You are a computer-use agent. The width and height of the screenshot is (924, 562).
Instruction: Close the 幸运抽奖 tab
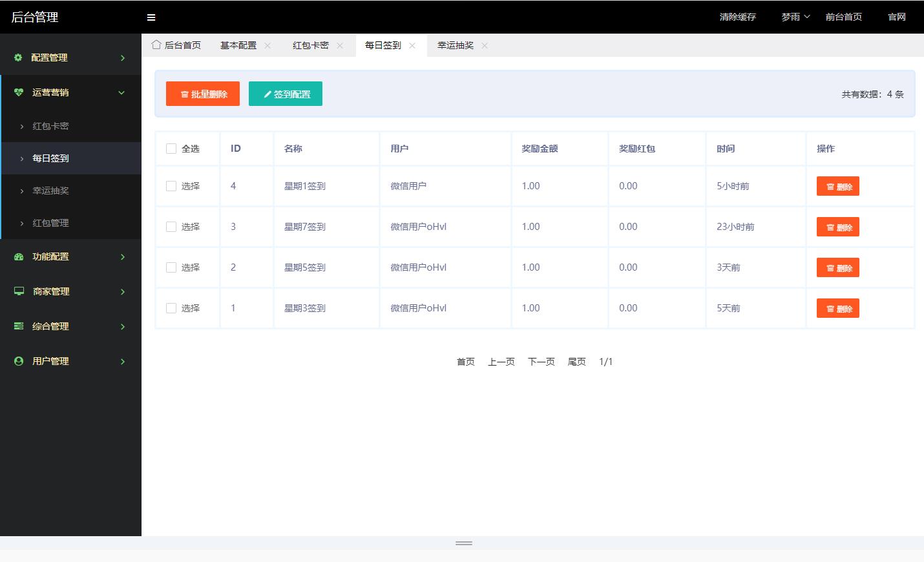[x=485, y=45]
